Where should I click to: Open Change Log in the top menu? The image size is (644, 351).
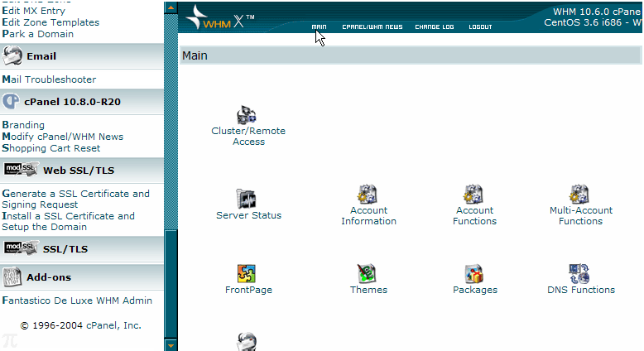pos(434,27)
